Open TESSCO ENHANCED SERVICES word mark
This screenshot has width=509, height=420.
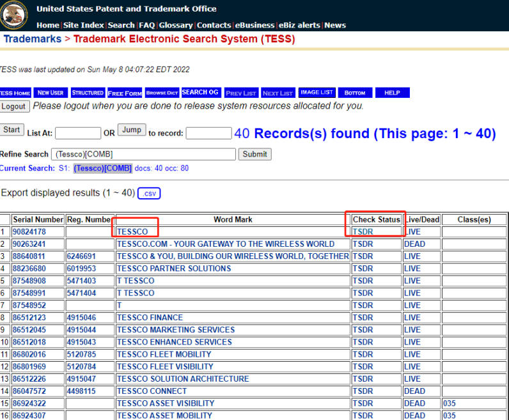click(x=175, y=342)
